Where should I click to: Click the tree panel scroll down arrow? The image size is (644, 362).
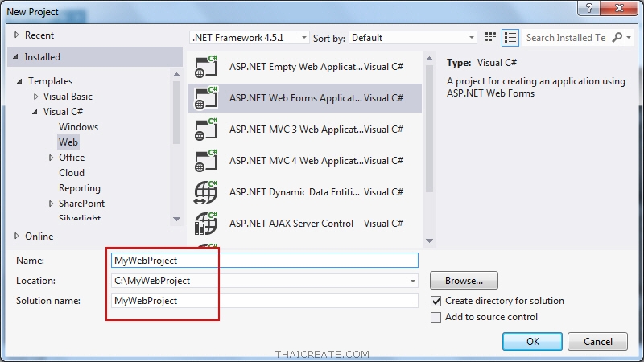[x=176, y=219]
